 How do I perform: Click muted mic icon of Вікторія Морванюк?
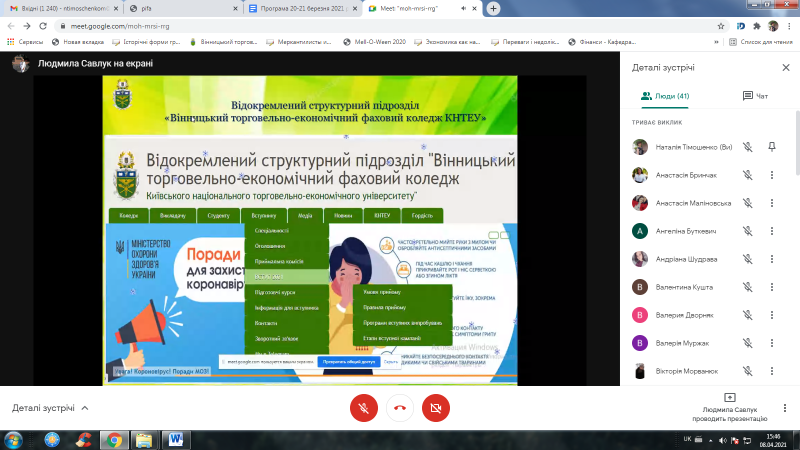pos(747,371)
